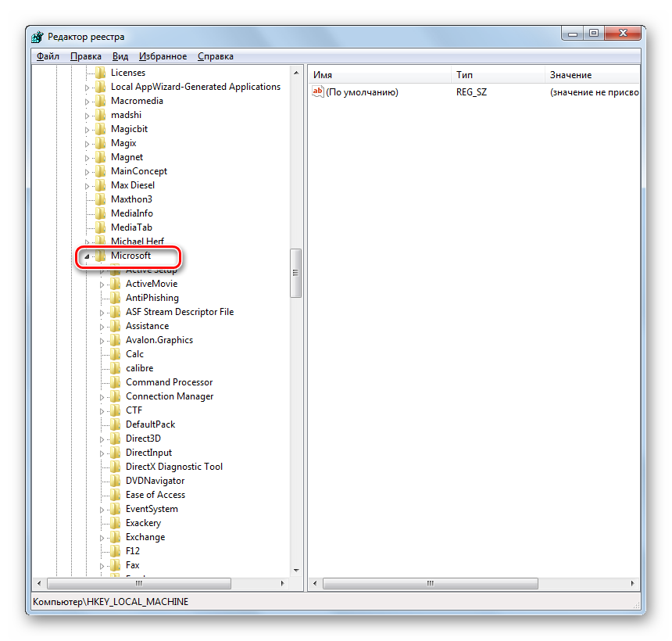Click the Тип column header
672x641 pixels.
[x=498, y=74]
